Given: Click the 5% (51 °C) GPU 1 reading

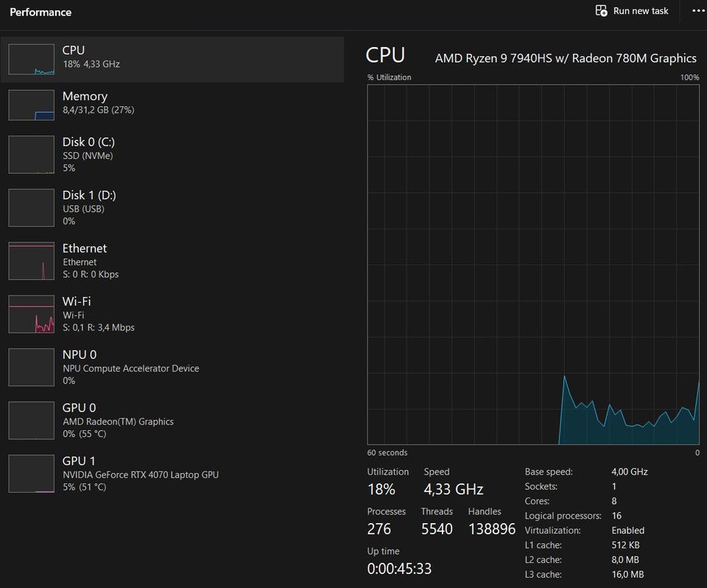Looking at the screenshot, I should (x=84, y=487).
